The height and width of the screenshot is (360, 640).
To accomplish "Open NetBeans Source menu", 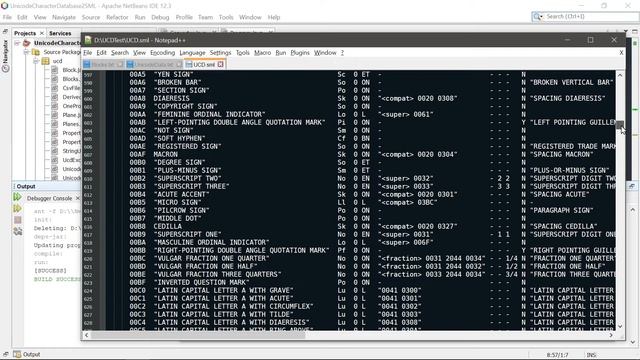I will point(91,17).
